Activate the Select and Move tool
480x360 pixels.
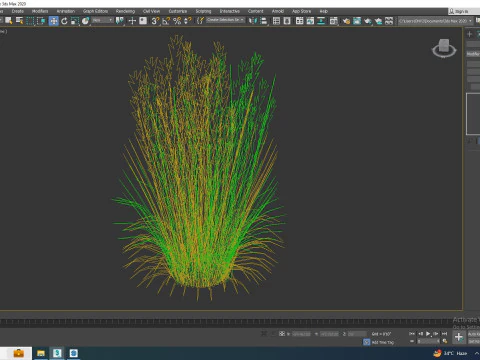[53, 21]
